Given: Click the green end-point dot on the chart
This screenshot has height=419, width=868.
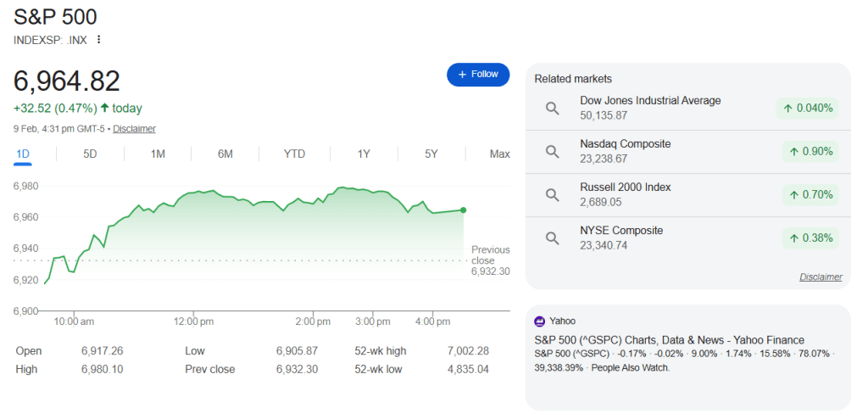Looking at the screenshot, I should [464, 210].
